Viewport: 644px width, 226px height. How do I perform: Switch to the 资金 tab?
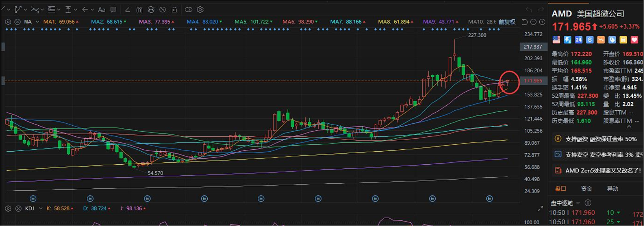(586, 189)
